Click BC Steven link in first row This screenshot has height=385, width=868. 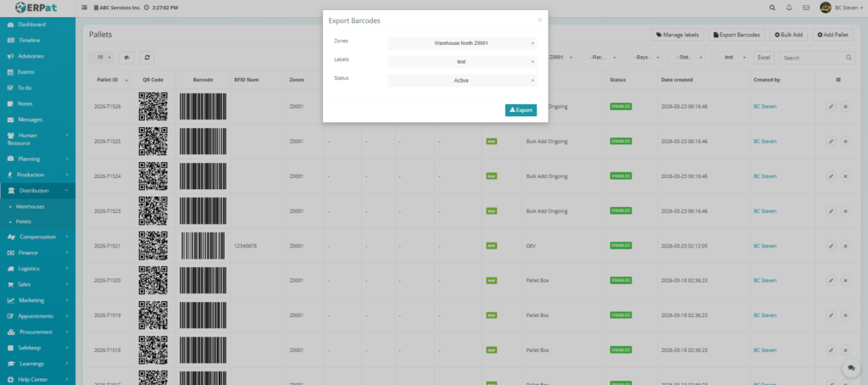pyautogui.click(x=764, y=107)
